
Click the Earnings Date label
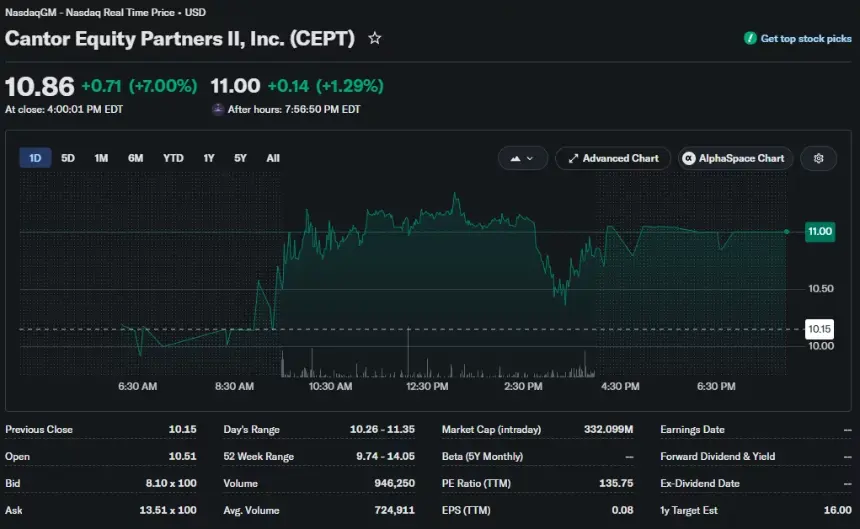(692, 429)
